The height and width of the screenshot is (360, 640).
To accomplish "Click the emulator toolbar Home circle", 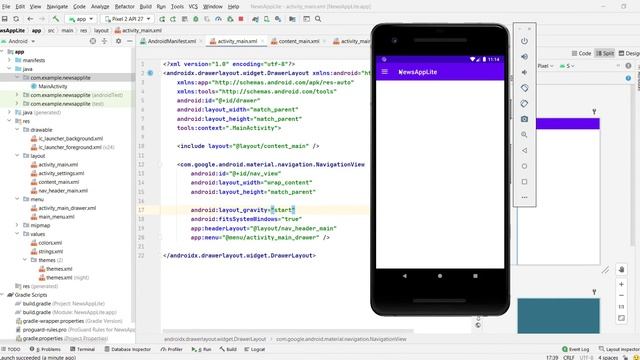I will (524, 166).
